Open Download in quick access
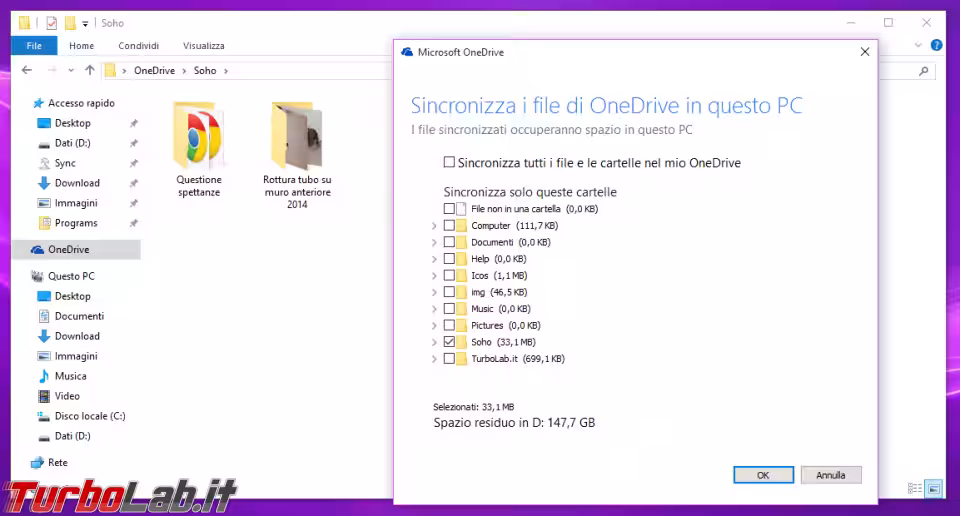This screenshot has width=960, height=516. pos(77,183)
